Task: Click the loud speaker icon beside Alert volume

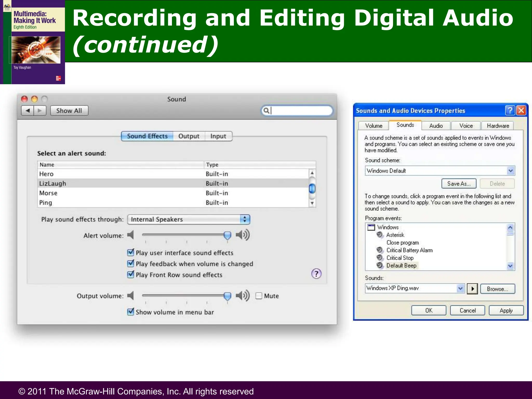Action: (x=242, y=235)
